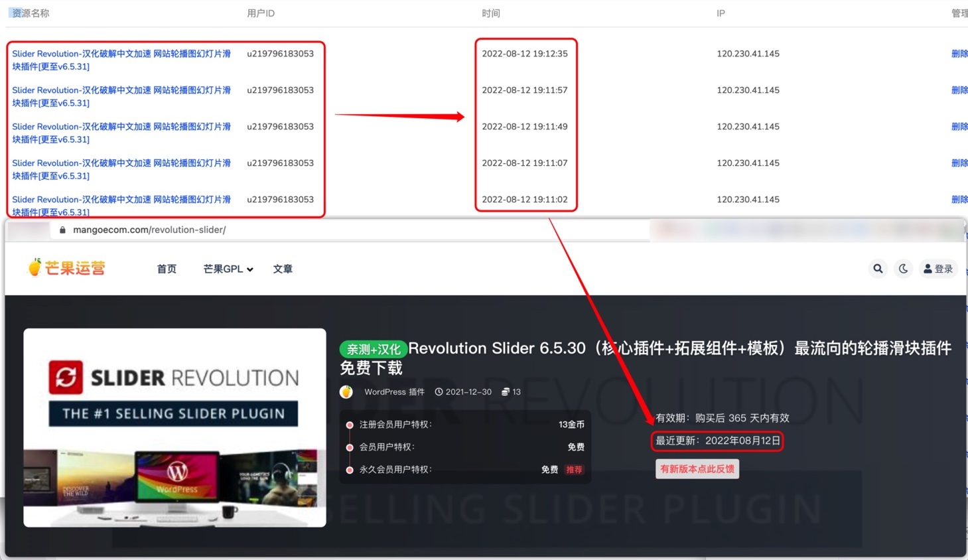Click the 时间 column header
968x560 pixels.
[491, 13]
